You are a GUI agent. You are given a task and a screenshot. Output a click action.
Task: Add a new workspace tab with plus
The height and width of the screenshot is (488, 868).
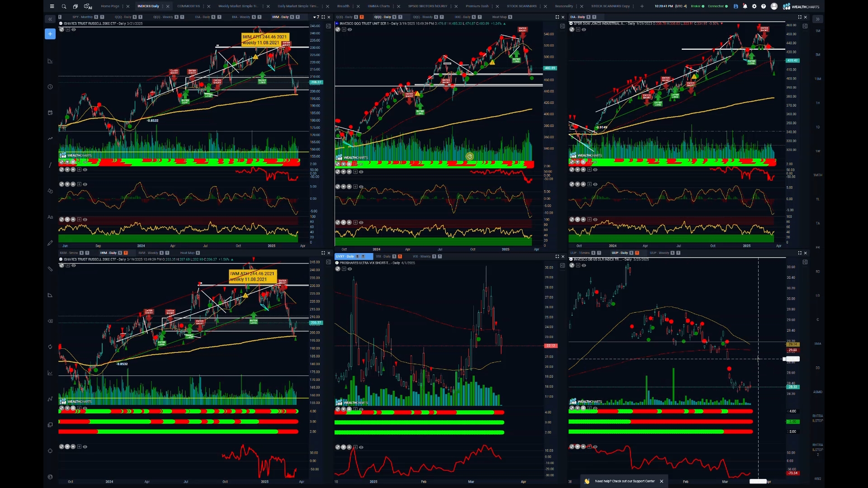(642, 6)
